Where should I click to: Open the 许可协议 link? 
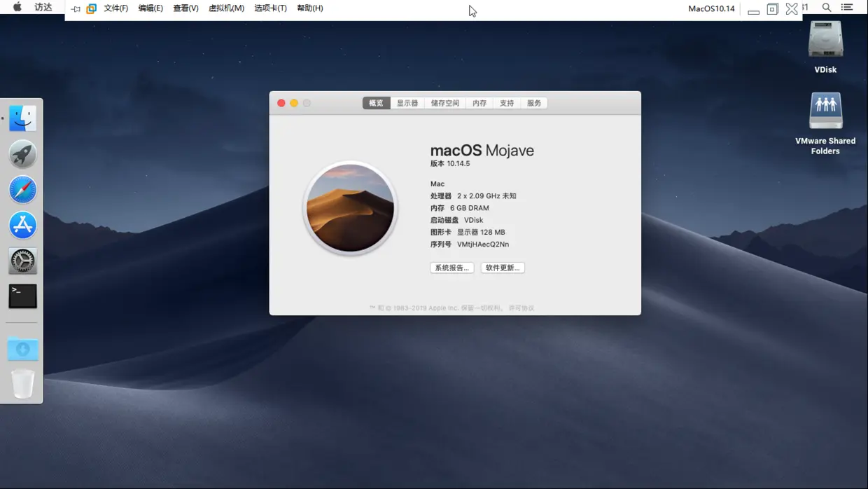coord(521,308)
